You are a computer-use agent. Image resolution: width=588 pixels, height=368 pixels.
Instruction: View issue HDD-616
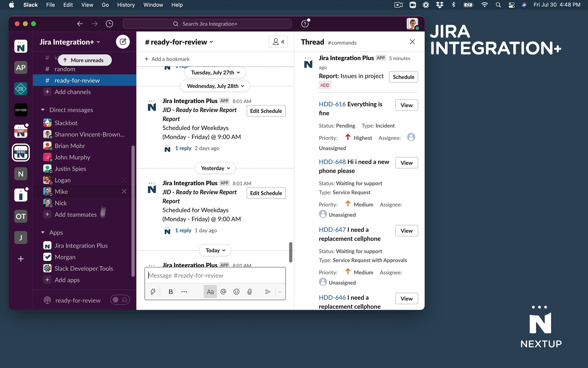click(406, 105)
